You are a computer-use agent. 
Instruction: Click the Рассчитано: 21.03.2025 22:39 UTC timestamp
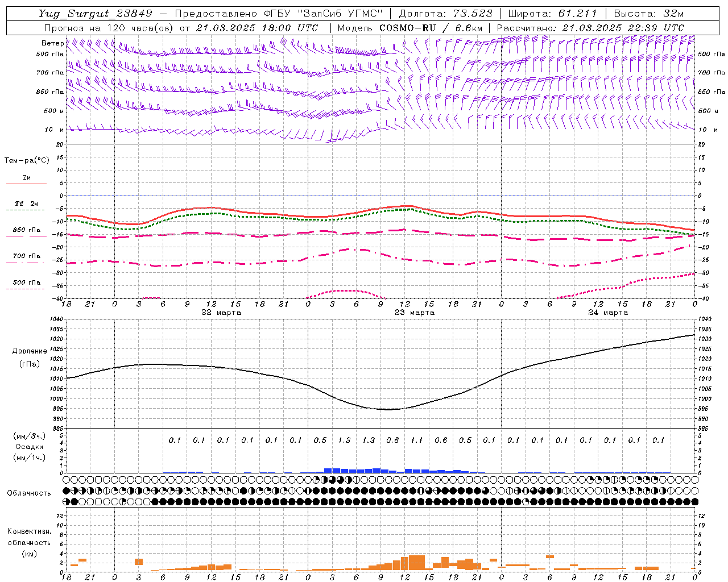click(590, 28)
